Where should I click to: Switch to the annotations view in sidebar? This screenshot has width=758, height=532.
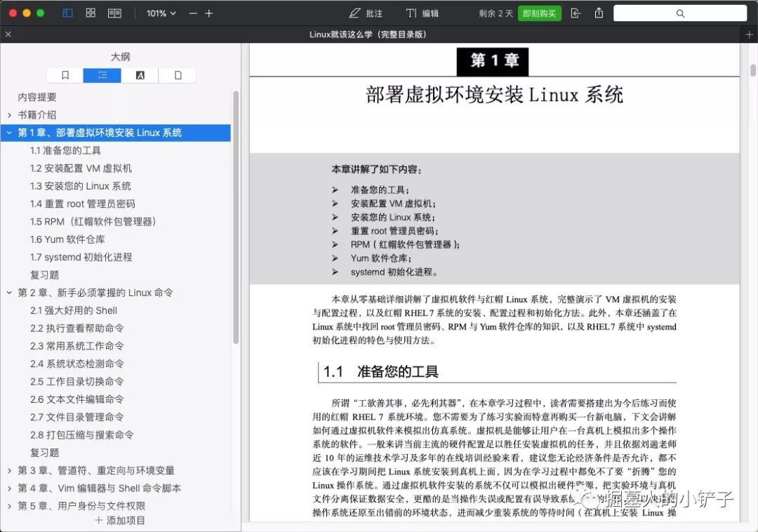[x=140, y=75]
